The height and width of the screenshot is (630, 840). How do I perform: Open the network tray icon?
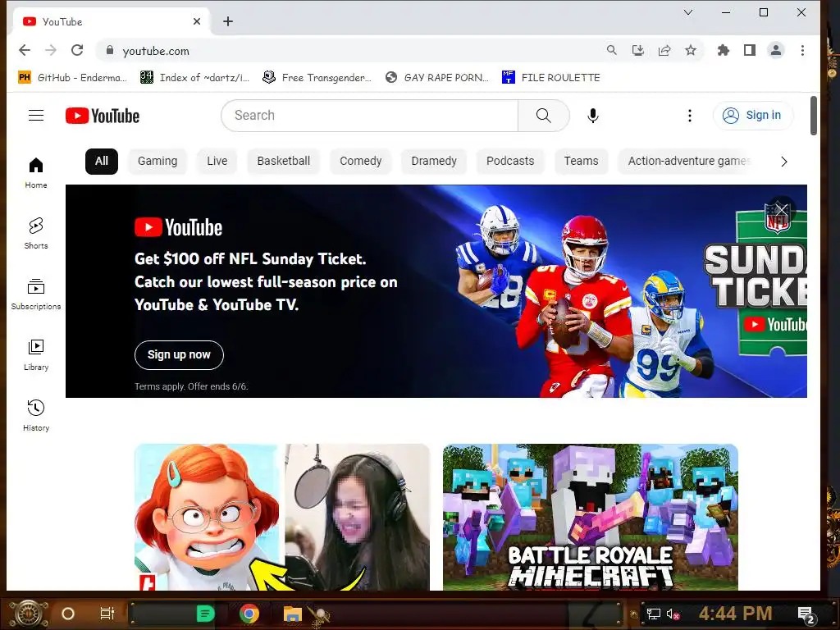coord(653,614)
